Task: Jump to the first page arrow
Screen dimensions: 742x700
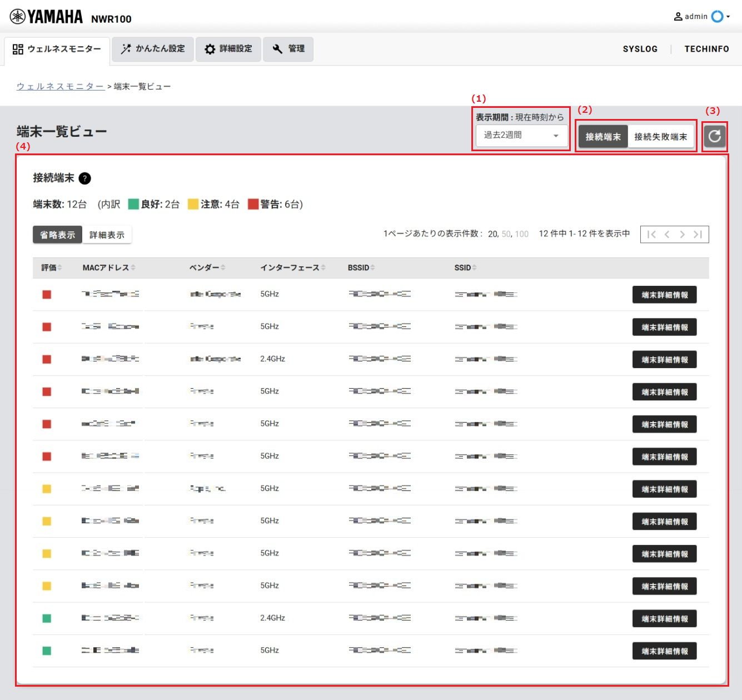Action: (651, 235)
